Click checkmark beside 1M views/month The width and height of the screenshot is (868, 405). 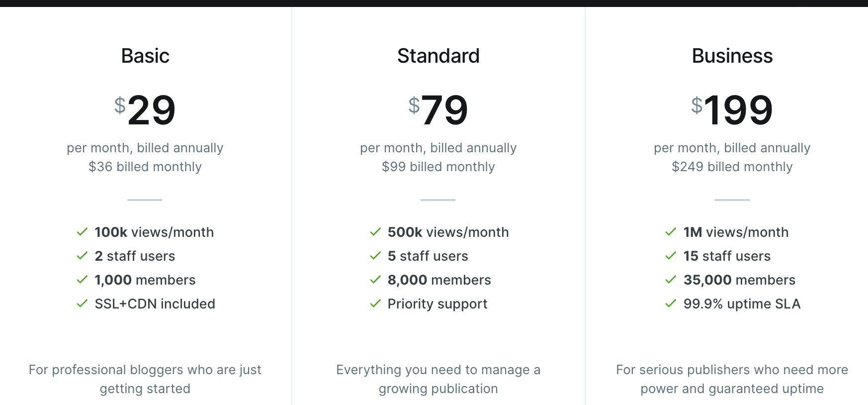671,232
